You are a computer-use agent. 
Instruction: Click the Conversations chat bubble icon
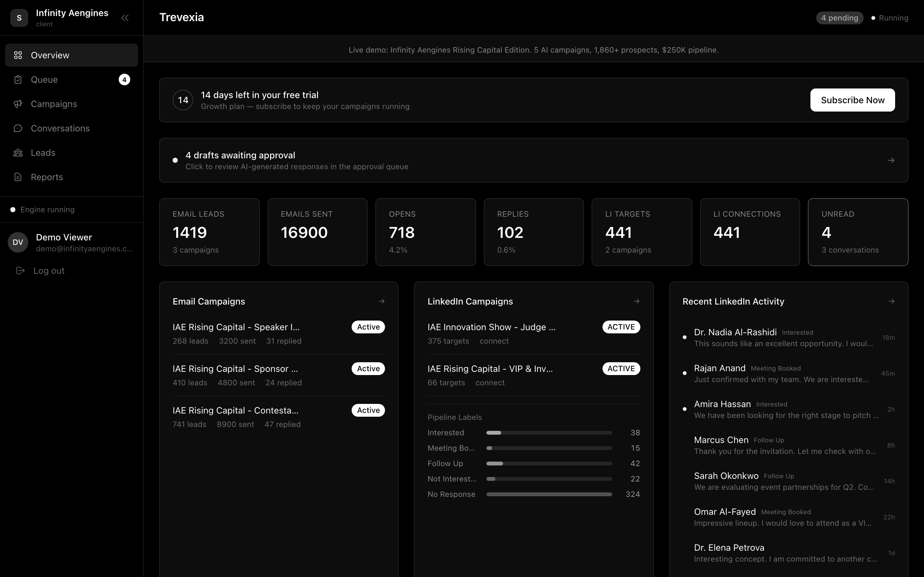coord(18,129)
